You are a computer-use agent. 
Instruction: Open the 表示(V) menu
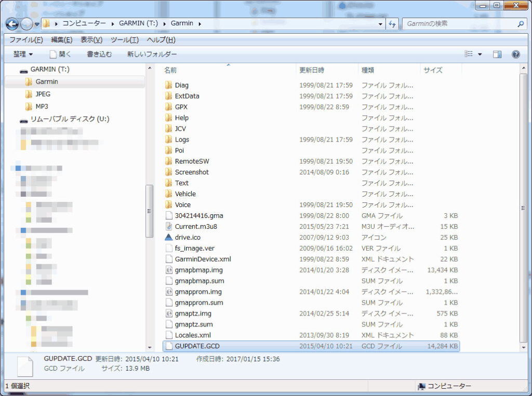click(x=91, y=40)
